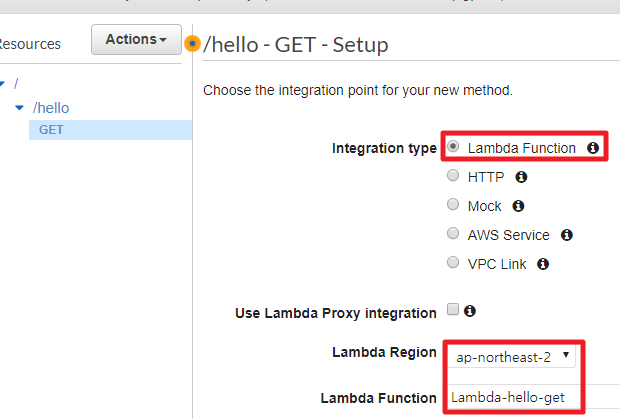Open info icon beside HTTP option
The image size is (620, 419).
[521, 177]
